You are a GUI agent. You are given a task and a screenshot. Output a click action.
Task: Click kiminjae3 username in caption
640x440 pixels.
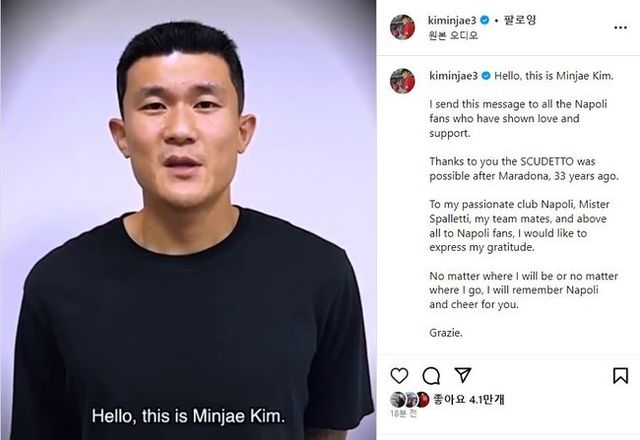coord(453,76)
